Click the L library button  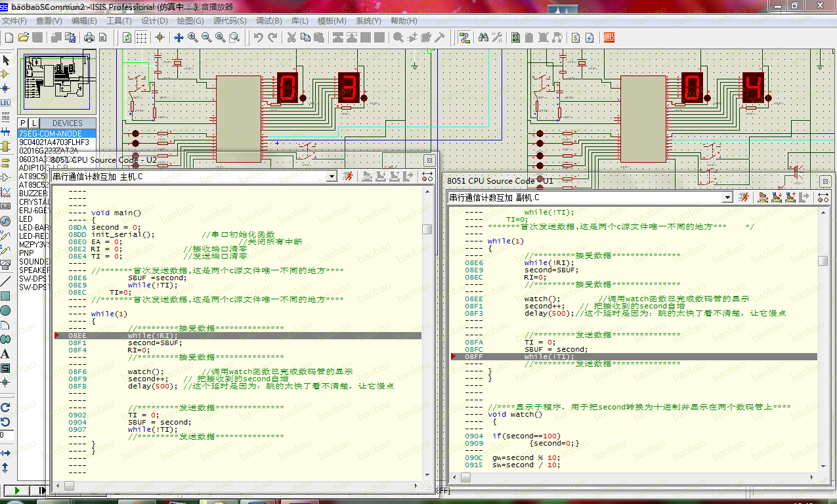click(x=34, y=123)
